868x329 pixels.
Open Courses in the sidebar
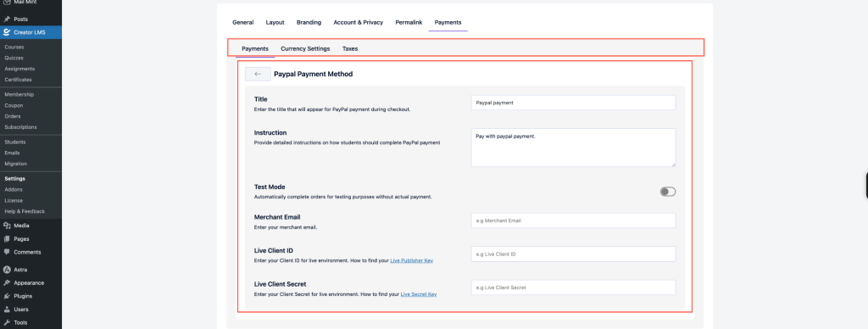pyautogui.click(x=14, y=47)
